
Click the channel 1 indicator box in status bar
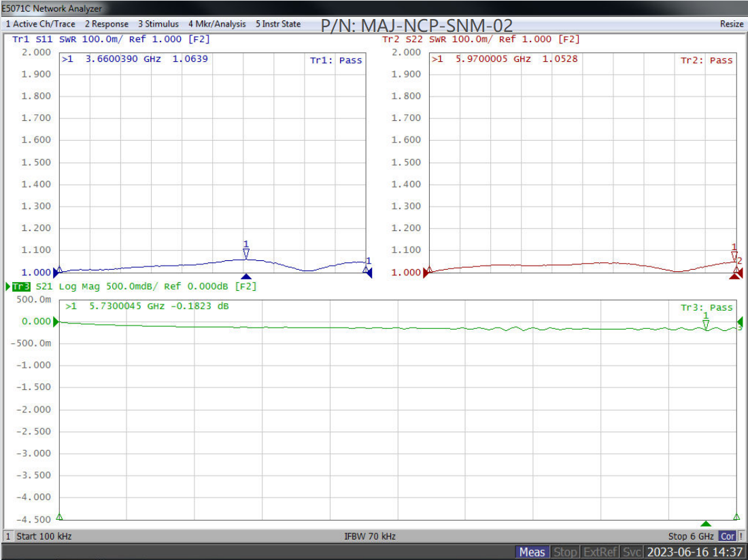pos(8,536)
